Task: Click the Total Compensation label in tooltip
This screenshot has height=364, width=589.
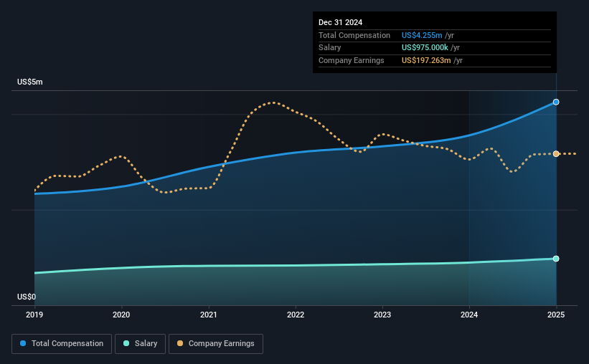Action: pos(354,35)
